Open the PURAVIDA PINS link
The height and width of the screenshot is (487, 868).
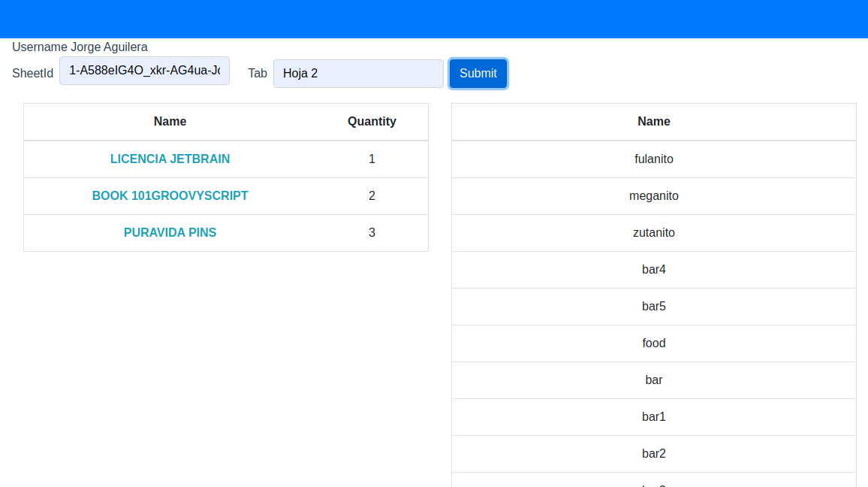point(170,233)
